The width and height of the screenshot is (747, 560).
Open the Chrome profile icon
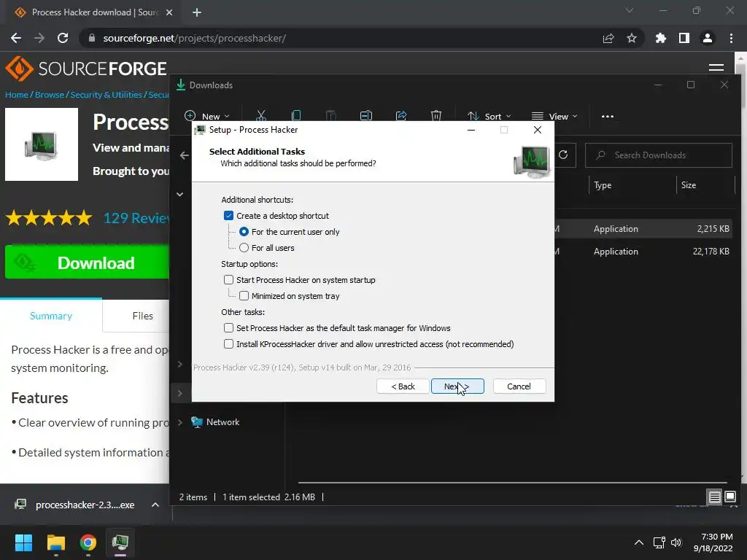click(708, 38)
